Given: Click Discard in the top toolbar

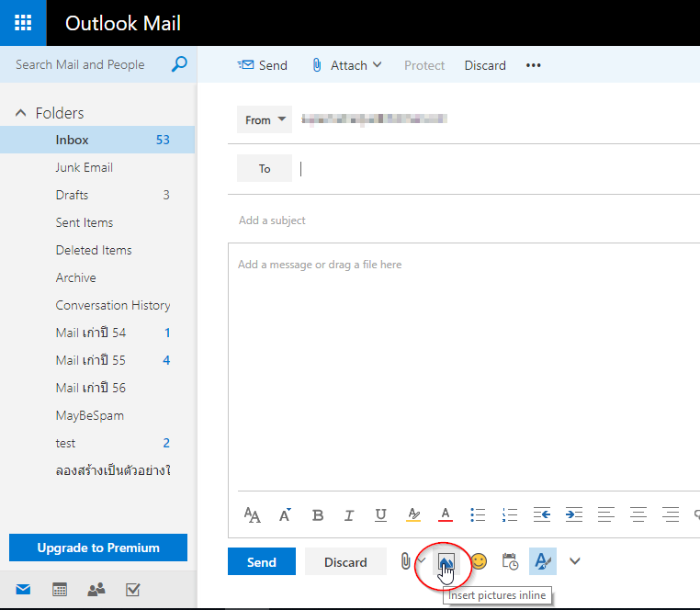Looking at the screenshot, I should tap(485, 65).
